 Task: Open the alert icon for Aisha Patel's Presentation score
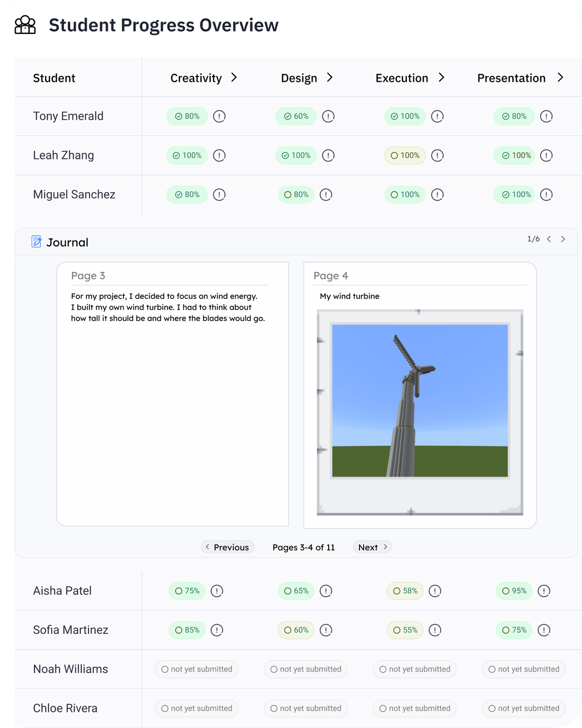point(544,591)
